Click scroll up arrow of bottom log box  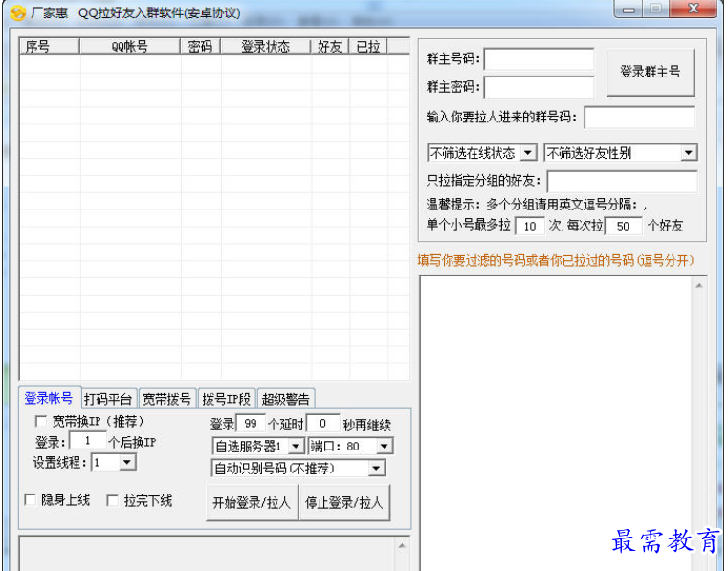coord(402,546)
